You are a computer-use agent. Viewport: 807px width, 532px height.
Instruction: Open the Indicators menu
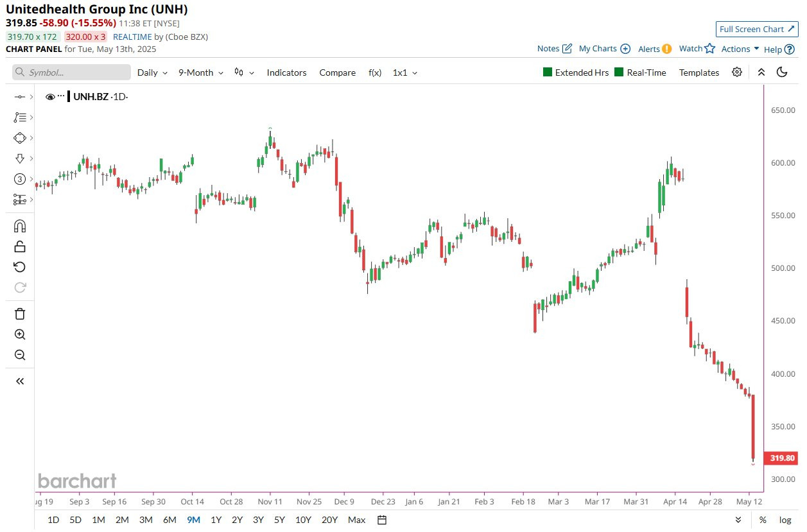click(286, 73)
